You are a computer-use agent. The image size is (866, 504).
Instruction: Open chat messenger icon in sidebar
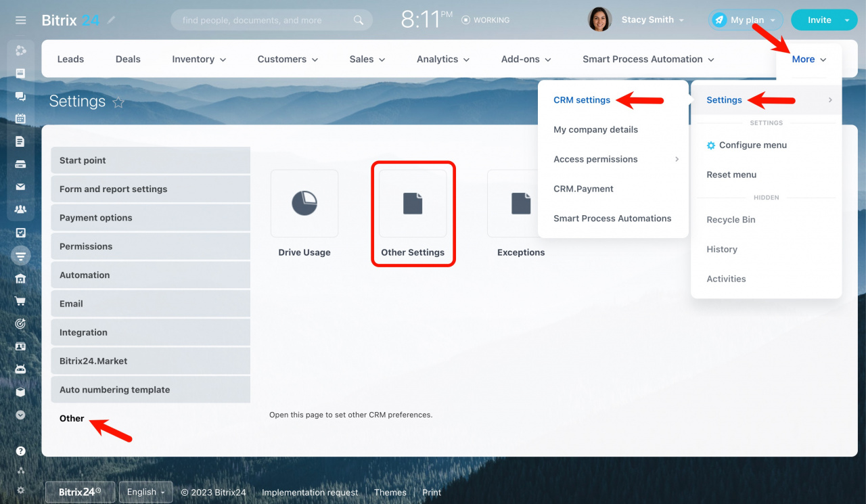tap(21, 96)
